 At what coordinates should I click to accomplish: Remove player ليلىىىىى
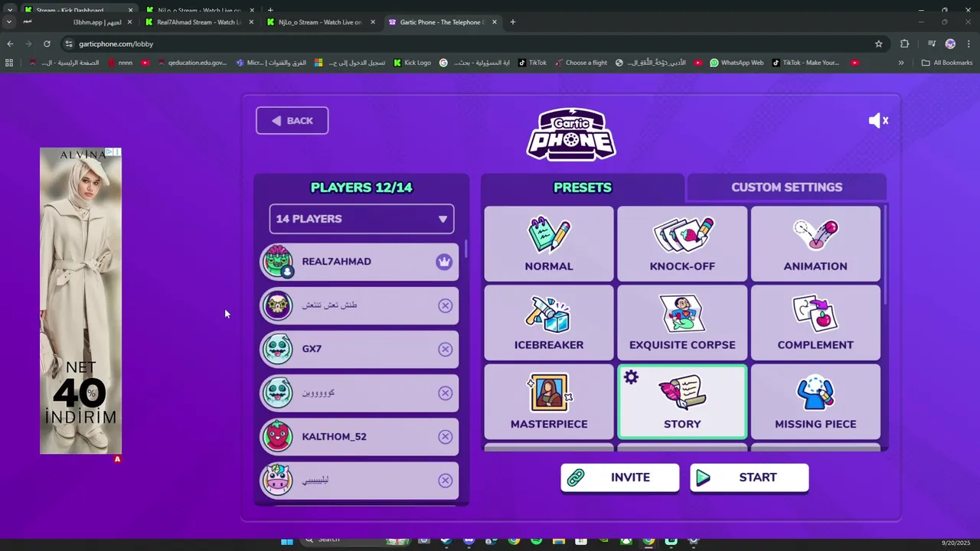[x=445, y=480]
